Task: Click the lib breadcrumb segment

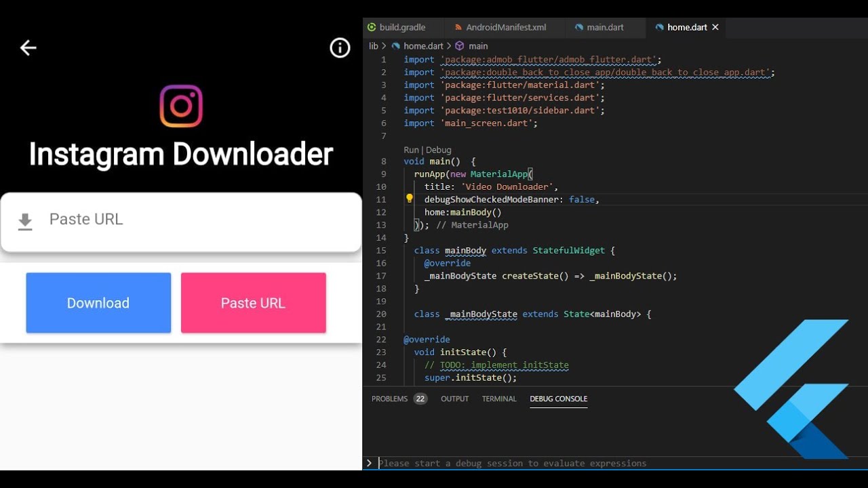Action: tap(374, 46)
